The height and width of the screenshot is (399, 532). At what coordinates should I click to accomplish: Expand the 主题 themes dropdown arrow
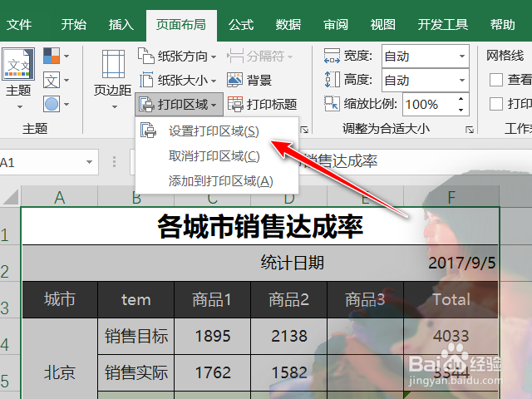click(20, 107)
